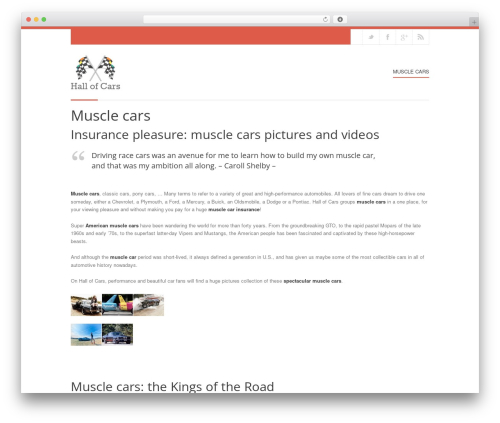Screen dimensions: 500x423
Task: Click the yellow minimize window button
Action: coord(36,20)
